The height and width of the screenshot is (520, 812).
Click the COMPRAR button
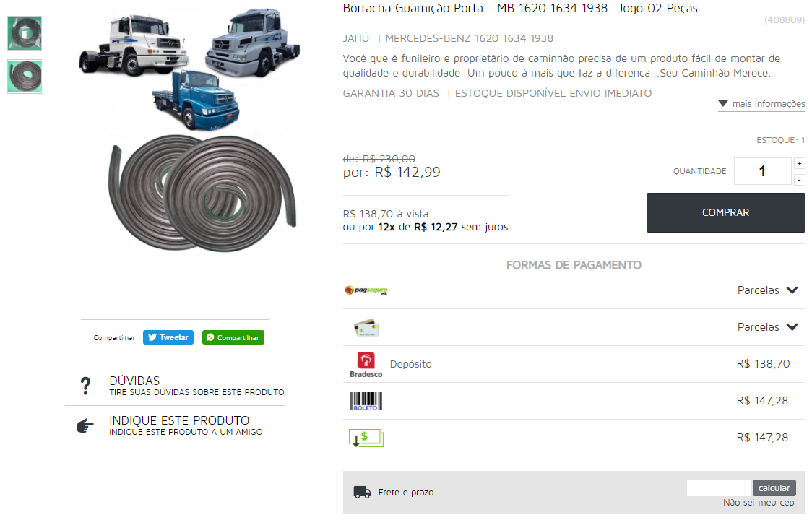coord(725,213)
